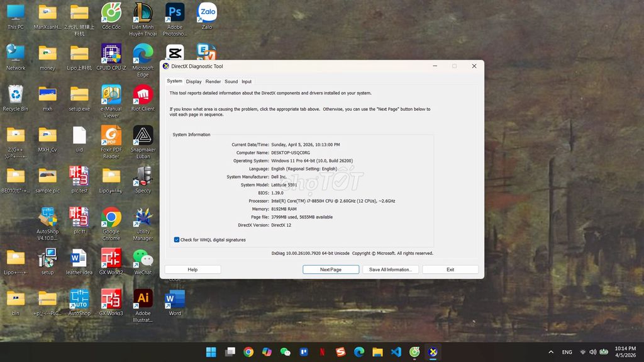
Task: Uncheck Check for WHQL digital signatures
Action: click(x=177, y=240)
